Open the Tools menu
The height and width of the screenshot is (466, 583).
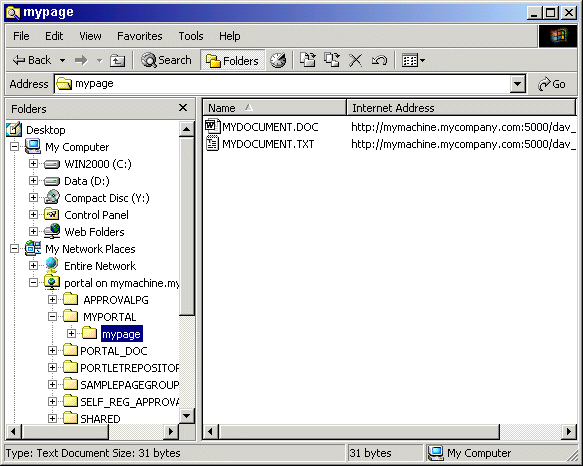coord(191,36)
